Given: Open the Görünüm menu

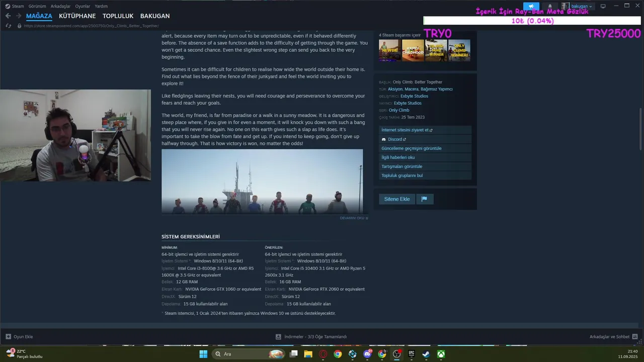Looking at the screenshot, I should pos(37,6).
